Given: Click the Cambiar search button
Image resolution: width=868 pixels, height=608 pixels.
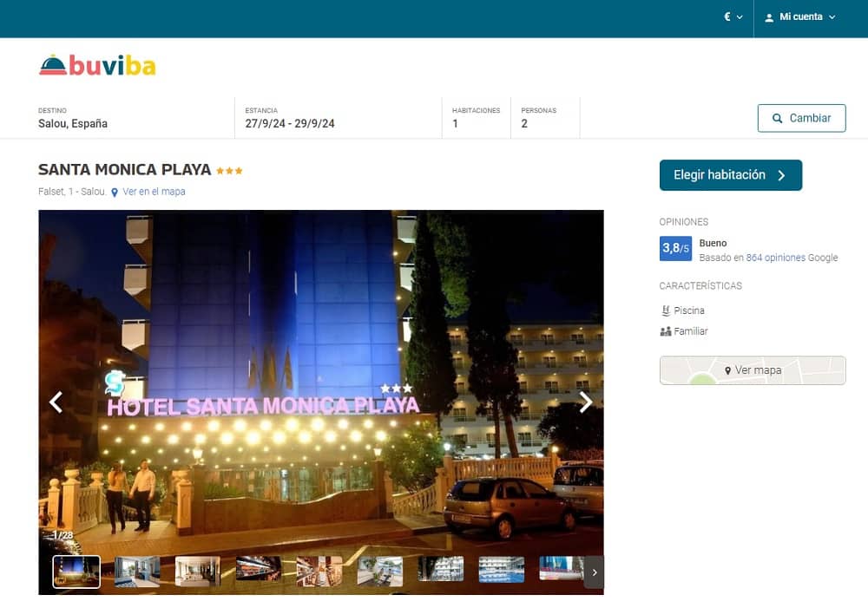Looking at the screenshot, I should coord(801,118).
